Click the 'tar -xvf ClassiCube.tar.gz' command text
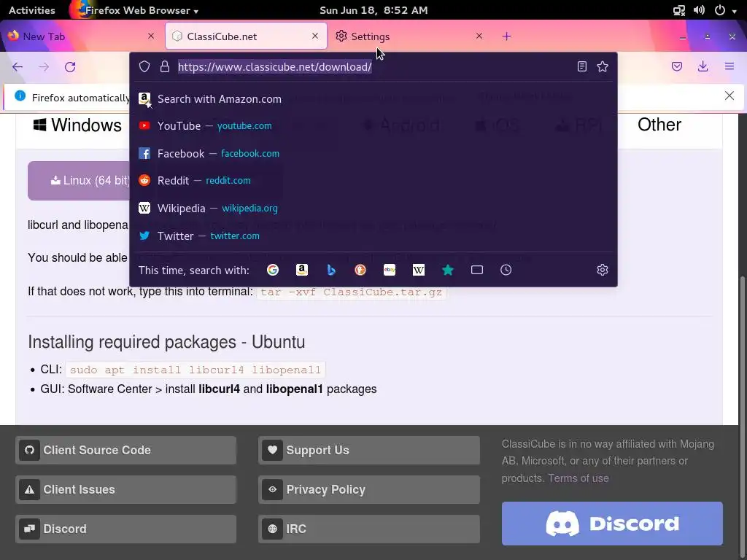This screenshot has height=560, width=747. point(352,292)
